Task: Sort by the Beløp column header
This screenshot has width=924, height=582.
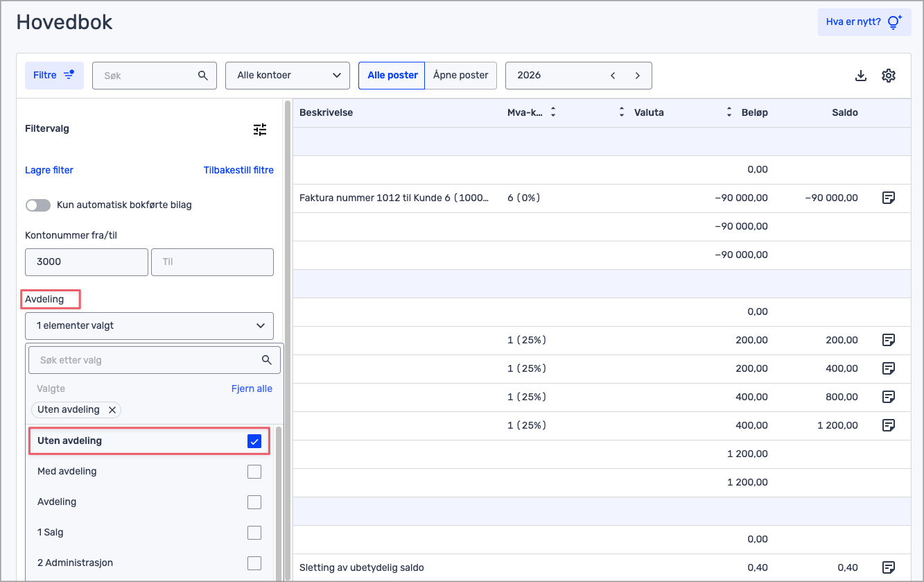Action: click(x=754, y=112)
